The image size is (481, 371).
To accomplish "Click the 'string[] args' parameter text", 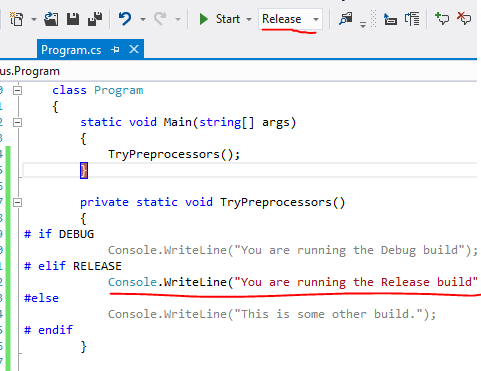I will pos(245,122).
